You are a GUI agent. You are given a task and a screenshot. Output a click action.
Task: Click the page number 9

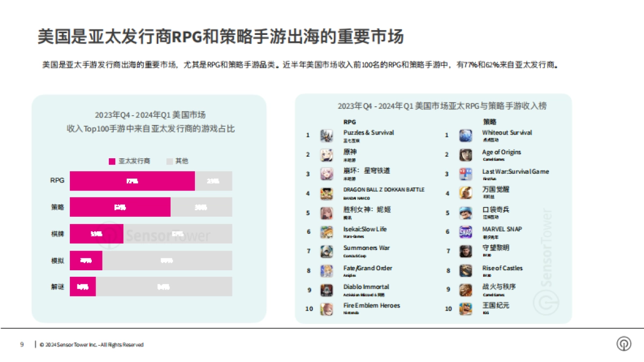pyautogui.click(x=20, y=345)
